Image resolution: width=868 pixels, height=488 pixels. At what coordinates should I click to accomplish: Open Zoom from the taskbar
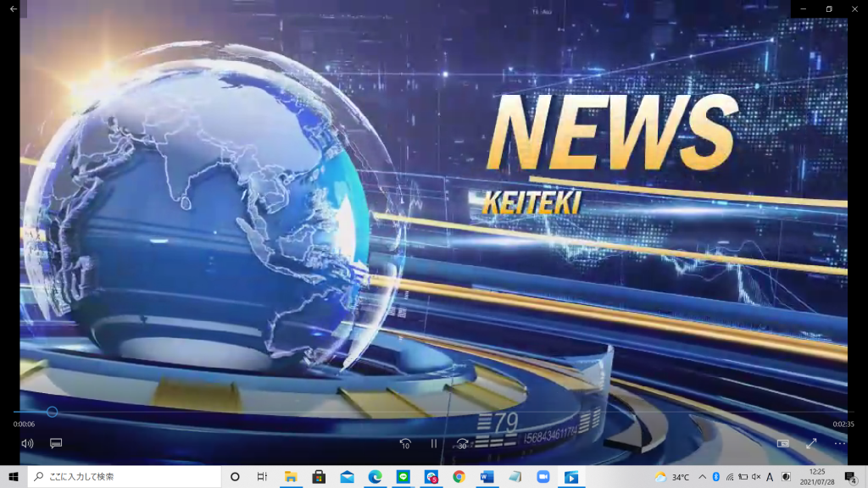coord(543,477)
